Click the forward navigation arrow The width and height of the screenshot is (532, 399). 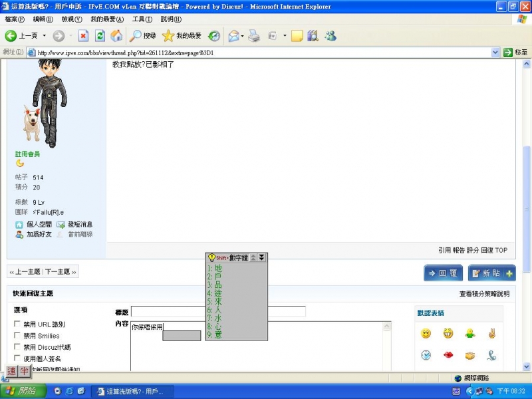tap(59, 36)
